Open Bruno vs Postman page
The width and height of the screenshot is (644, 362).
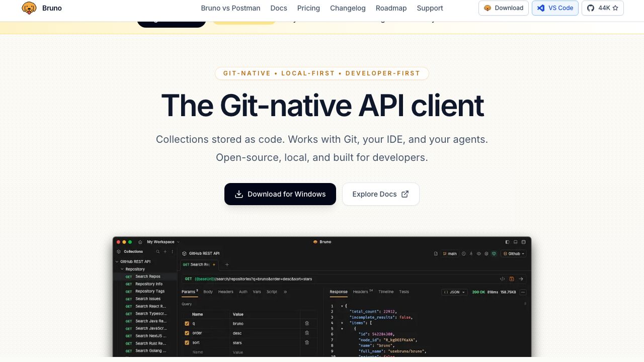(x=230, y=8)
